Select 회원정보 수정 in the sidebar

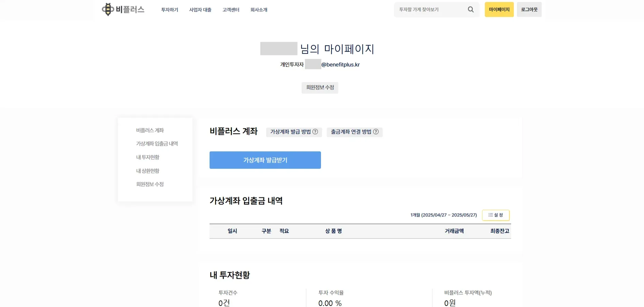point(150,184)
